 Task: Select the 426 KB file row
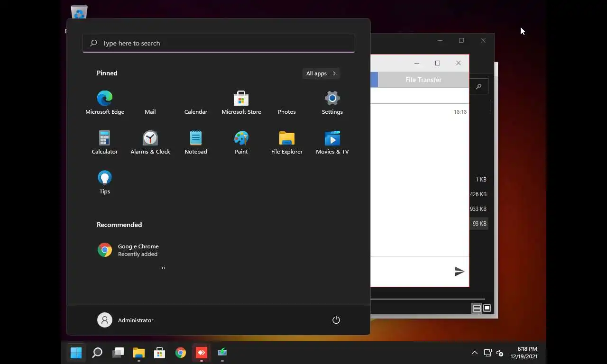pyautogui.click(x=479, y=194)
